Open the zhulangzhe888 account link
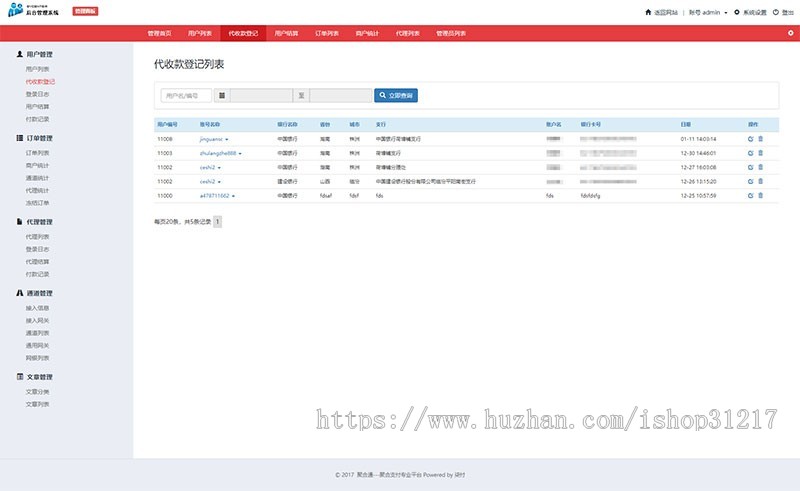This screenshot has height=491, width=800. pyautogui.click(x=218, y=153)
